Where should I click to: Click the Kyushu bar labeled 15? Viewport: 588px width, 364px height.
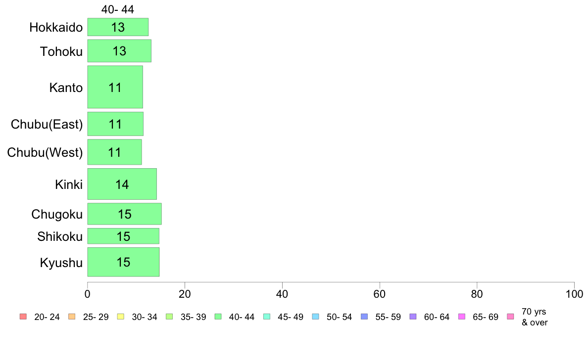tap(123, 262)
